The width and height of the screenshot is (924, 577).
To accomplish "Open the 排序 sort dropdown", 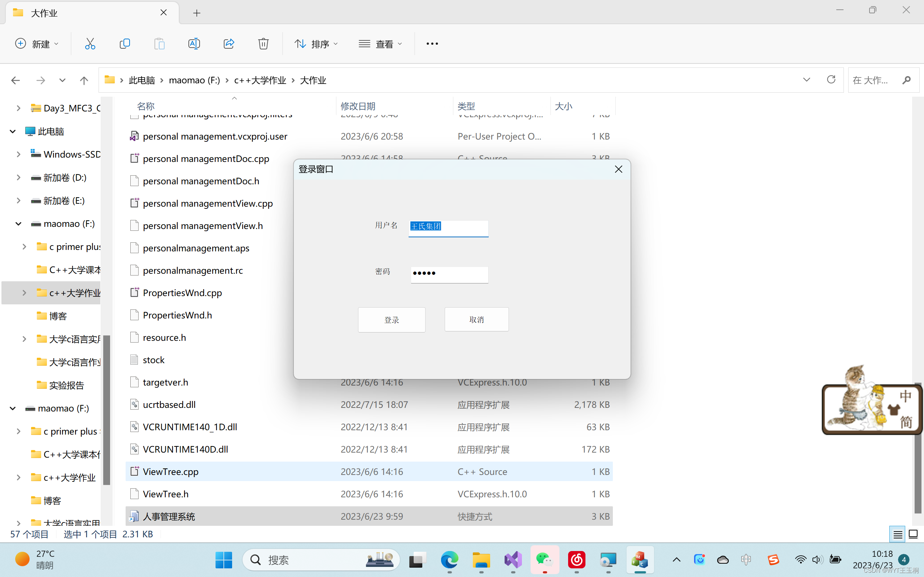I will coord(316,44).
